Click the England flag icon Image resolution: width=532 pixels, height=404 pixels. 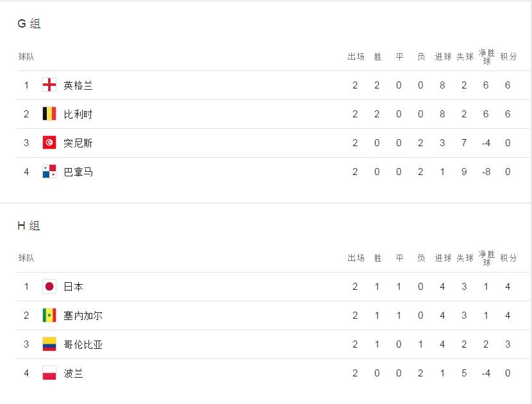[x=49, y=85]
